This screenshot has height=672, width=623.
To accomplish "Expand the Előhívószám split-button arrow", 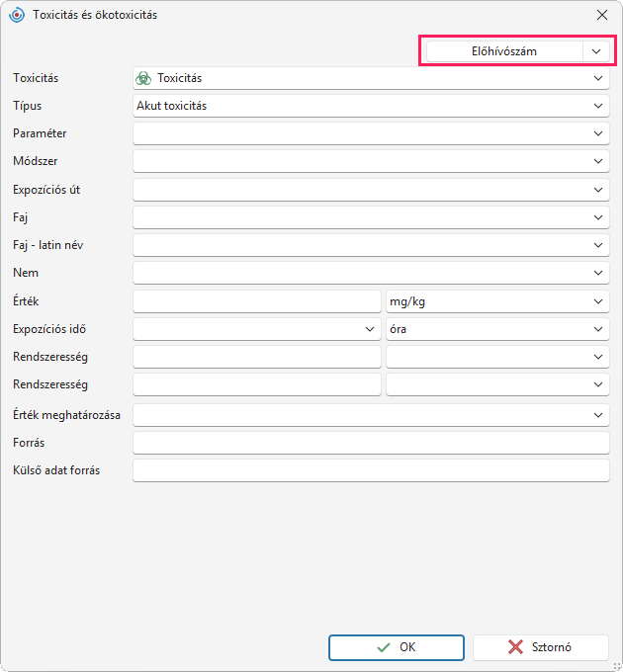I will click(596, 51).
